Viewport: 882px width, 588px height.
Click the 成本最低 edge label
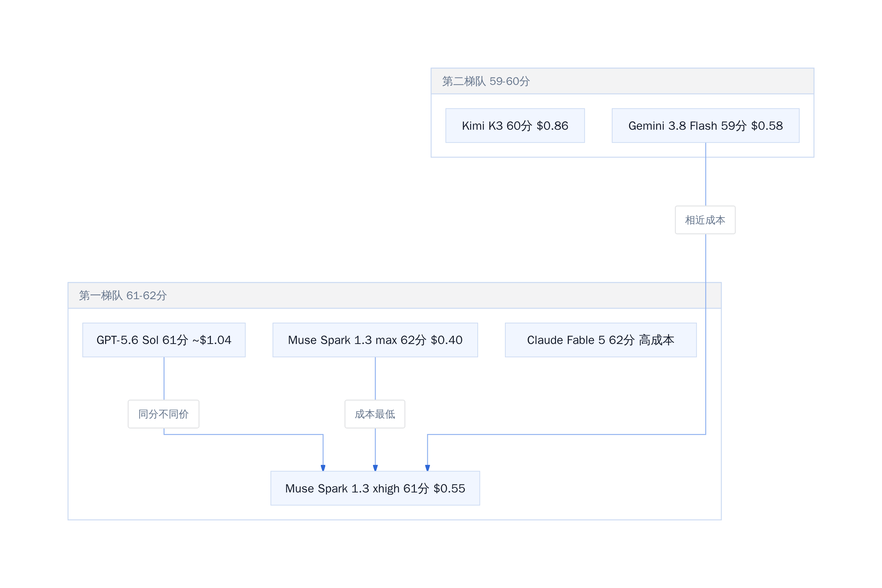375,414
